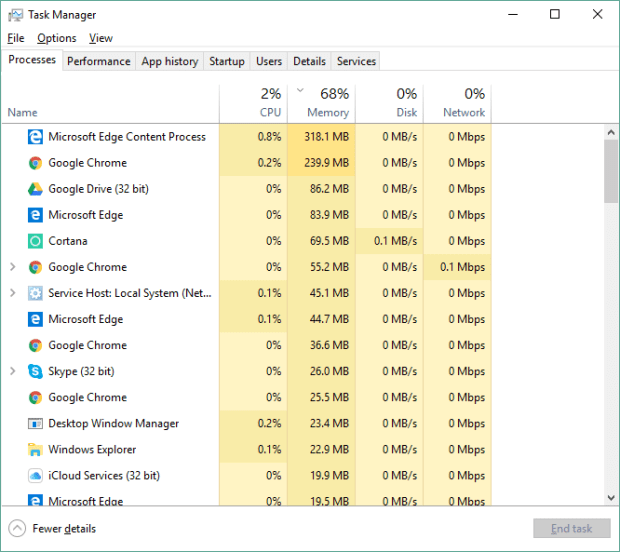Click the 0.8% CPU cell
Viewport: 620px width, 552px height.
pos(253,137)
